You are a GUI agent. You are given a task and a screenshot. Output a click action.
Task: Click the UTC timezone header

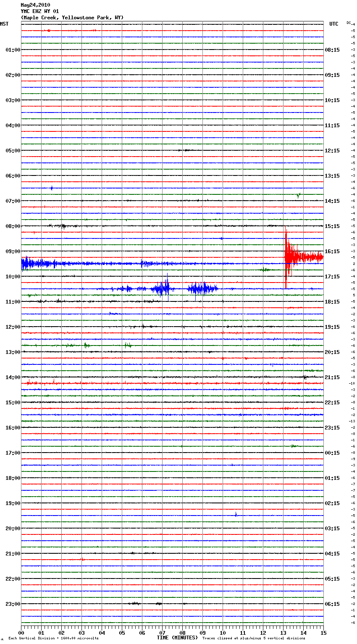coord(333,24)
